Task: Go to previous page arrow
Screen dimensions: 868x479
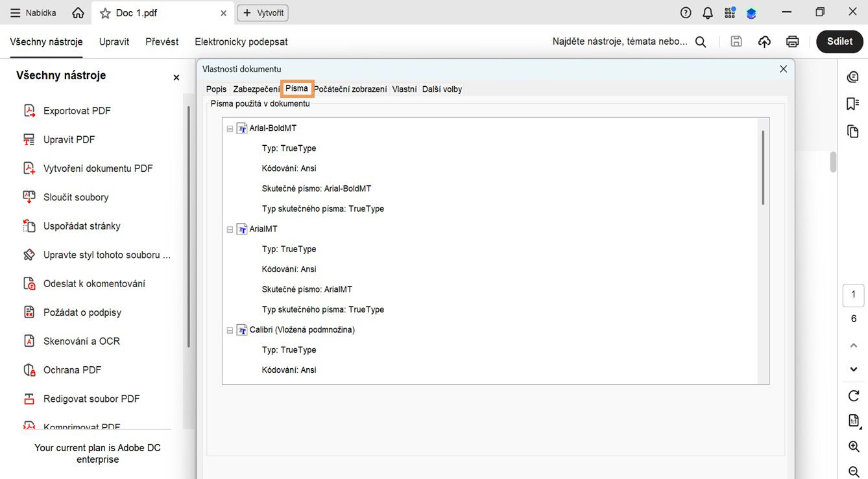Action: coord(854,345)
